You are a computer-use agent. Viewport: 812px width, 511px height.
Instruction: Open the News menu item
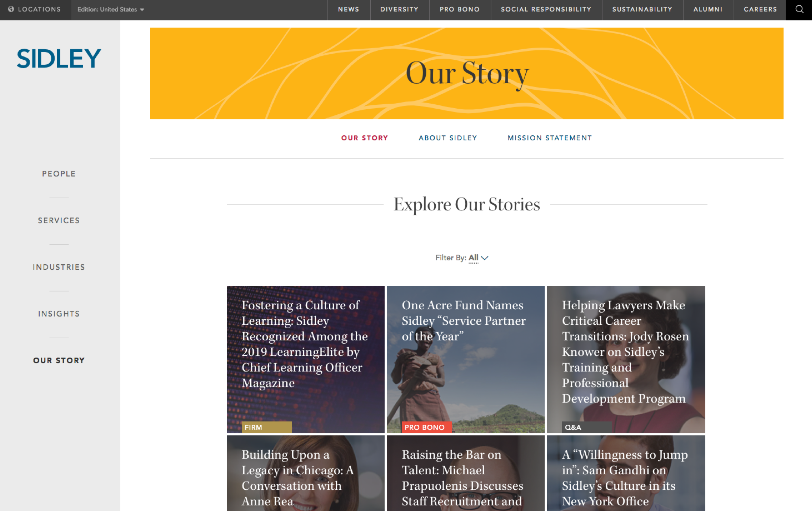349,10
